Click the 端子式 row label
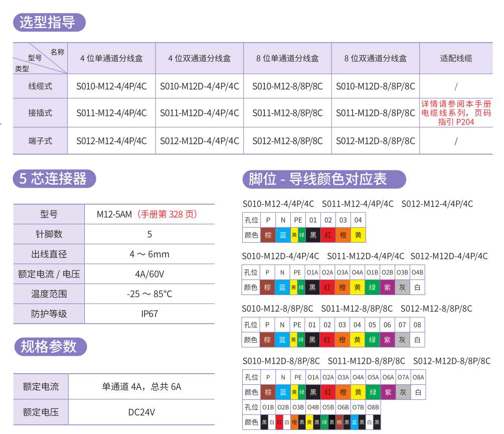 40,141
